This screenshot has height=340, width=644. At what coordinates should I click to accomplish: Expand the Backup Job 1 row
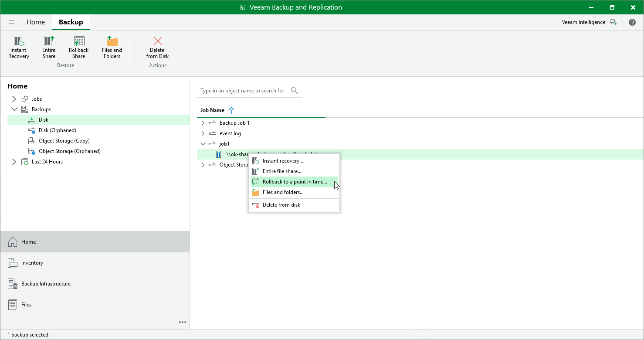[x=203, y=123]
